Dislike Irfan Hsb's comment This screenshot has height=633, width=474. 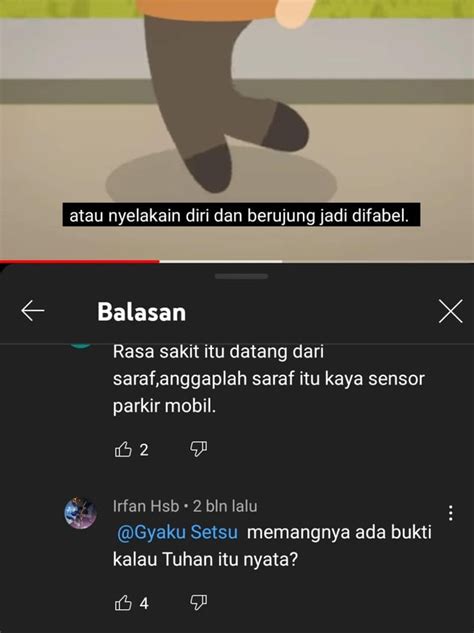198,603
